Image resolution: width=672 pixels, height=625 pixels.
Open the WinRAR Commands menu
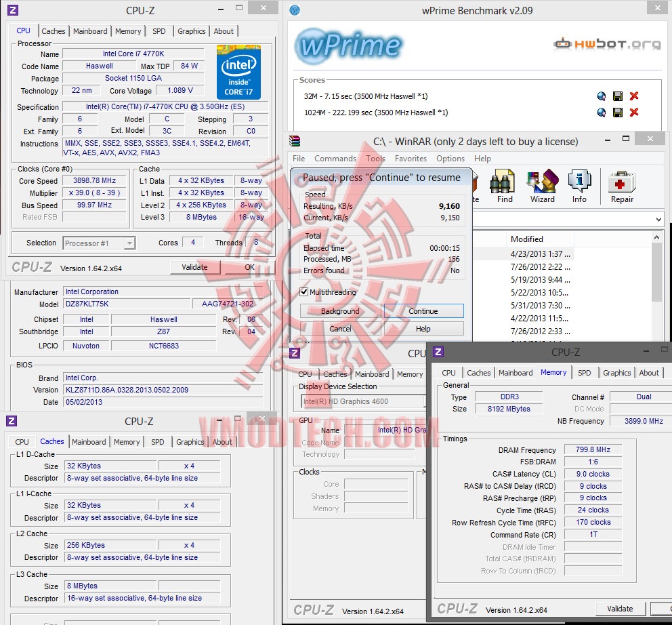(x=335, y=159)
